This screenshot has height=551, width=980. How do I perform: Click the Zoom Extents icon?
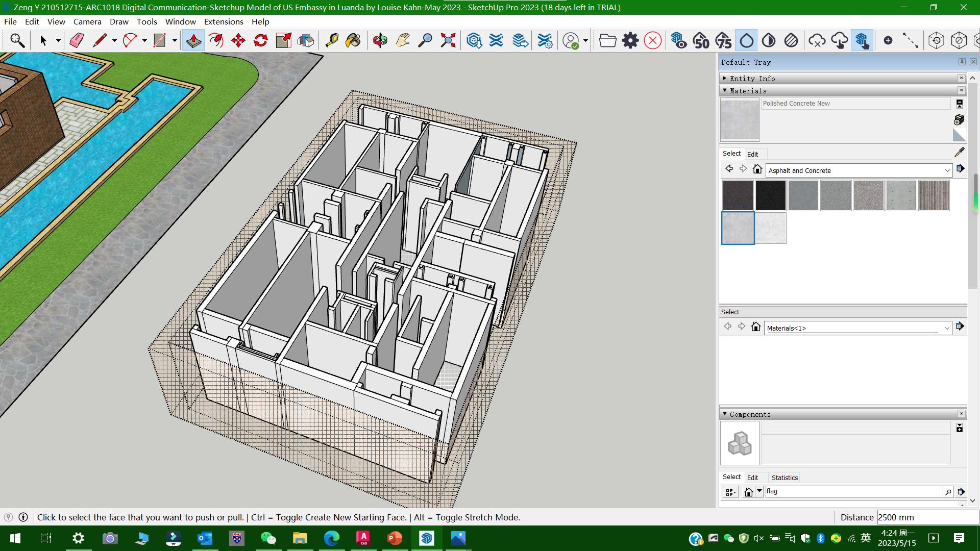(x=448, y=40)
